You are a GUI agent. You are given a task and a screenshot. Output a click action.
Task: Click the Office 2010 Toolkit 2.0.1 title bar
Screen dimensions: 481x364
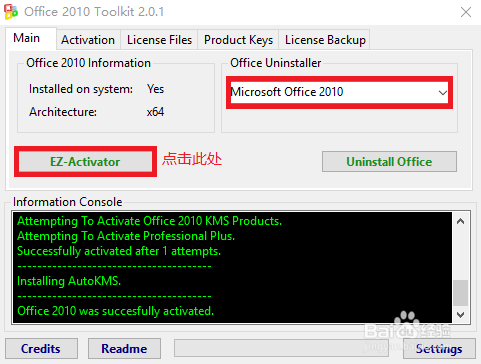point(233,12)
